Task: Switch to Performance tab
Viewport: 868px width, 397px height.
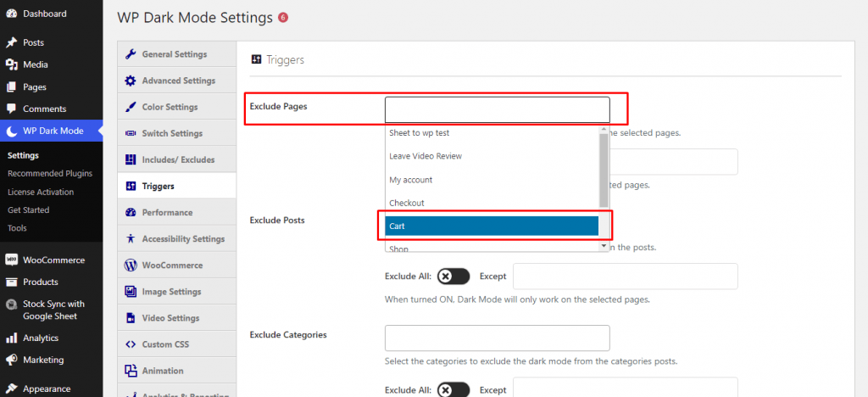Action: (x=176, y=213)
